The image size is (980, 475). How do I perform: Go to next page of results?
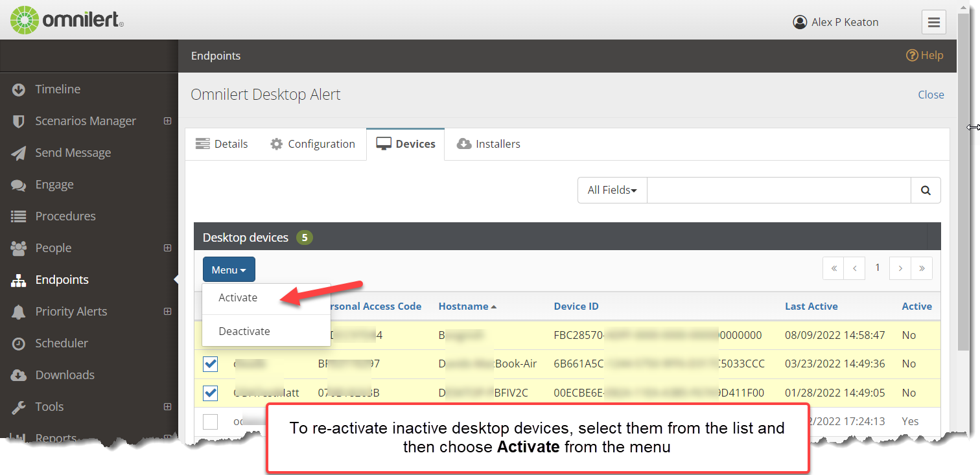click(x=900, y=268)
